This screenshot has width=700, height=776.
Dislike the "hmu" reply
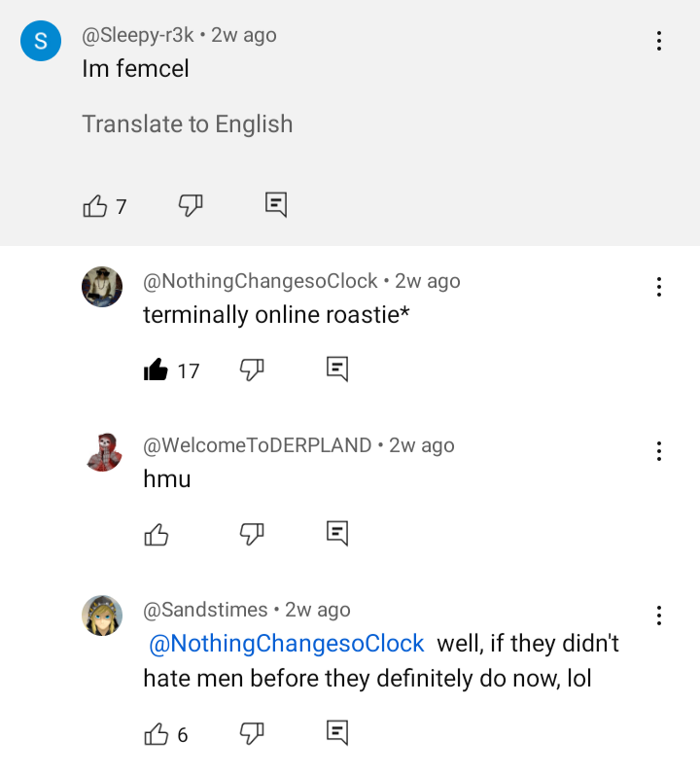click(x=252, y=533)
